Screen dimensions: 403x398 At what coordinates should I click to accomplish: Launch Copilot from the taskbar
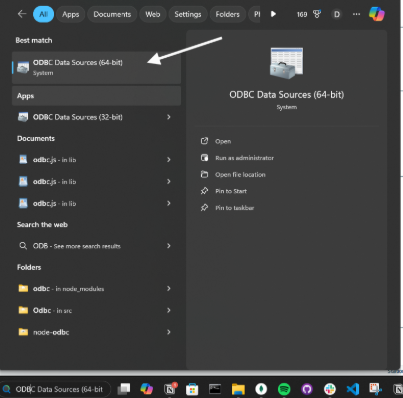click(x=147, y=388)
